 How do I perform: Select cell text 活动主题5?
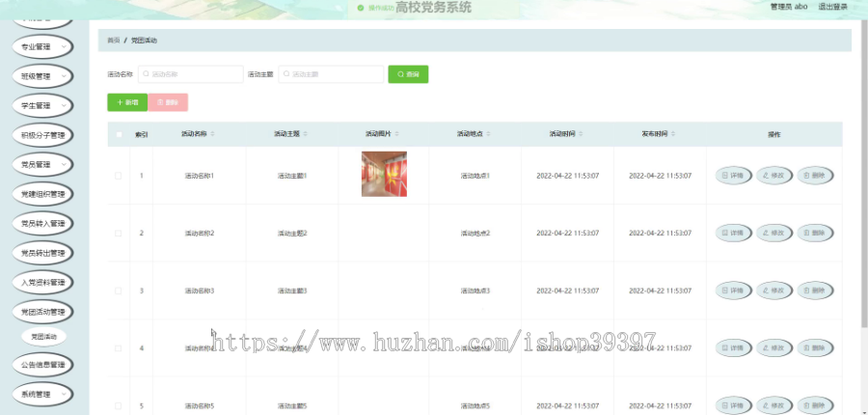pyautogui.click(x=292, y=406)
